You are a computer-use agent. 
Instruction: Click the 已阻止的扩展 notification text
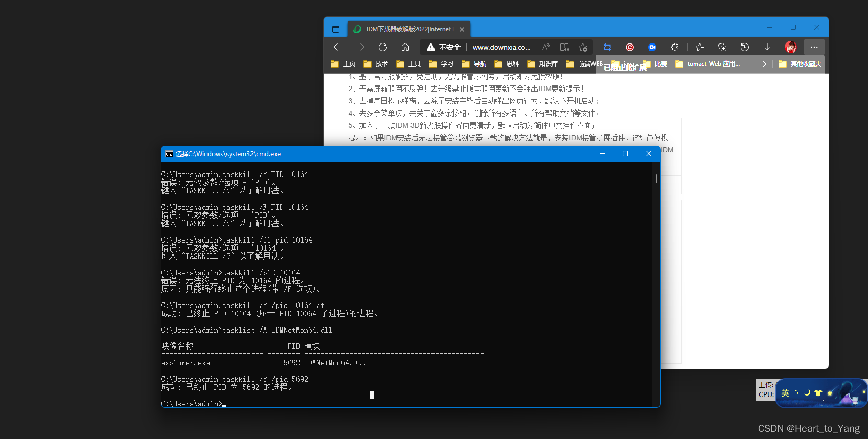pyautogui.click(x=625, y=68)
